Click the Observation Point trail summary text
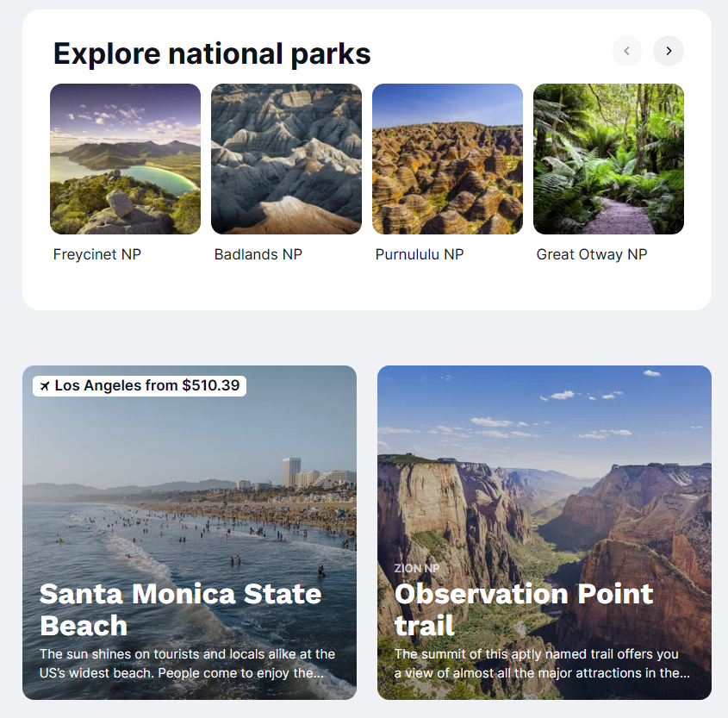Screen dimensions: 728x718 coord(542,664)
